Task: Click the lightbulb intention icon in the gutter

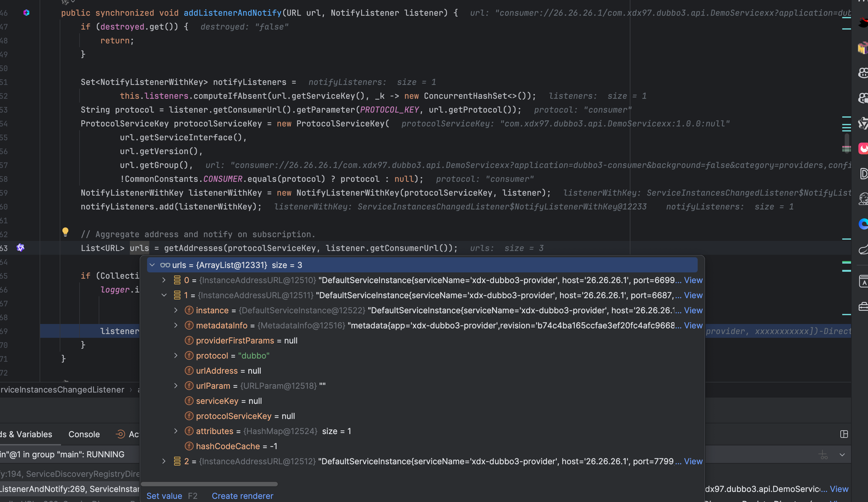Action: coord(65,231)
